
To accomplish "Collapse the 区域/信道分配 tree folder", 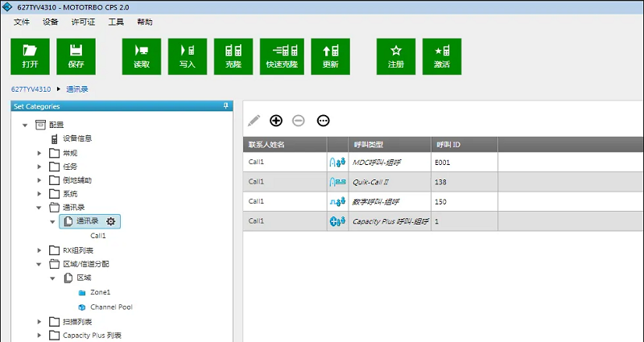I will [40, 264].
